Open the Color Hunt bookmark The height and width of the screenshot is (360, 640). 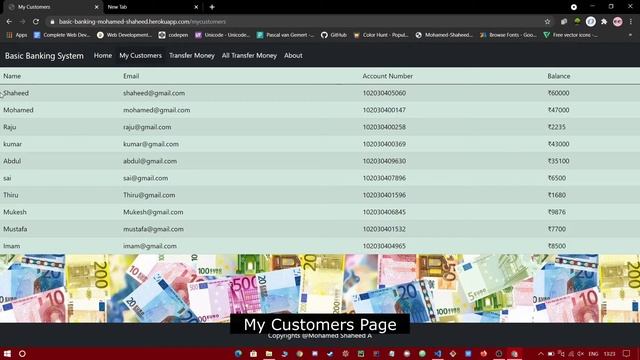coord(381,35)
